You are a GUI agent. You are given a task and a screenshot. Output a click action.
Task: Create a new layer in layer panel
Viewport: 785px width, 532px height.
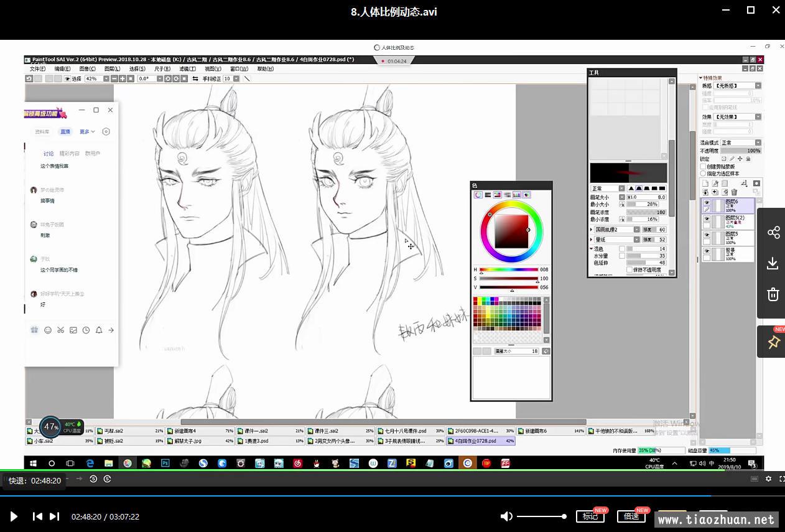(705, 184)
